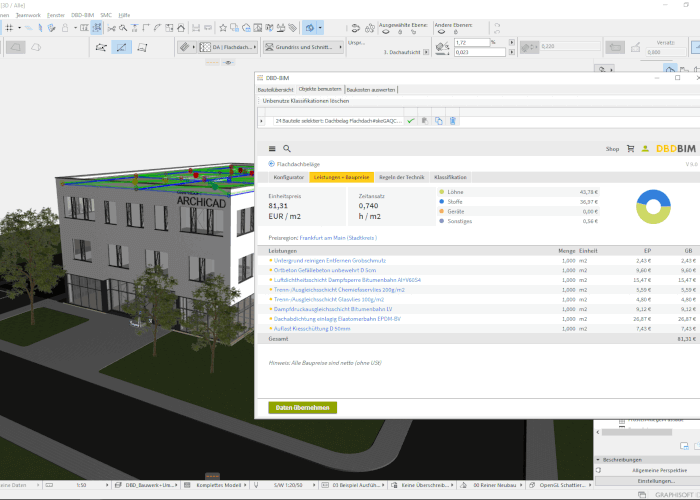Click the copy icon in selection row
700x500 pixels.
click(438, 121)
